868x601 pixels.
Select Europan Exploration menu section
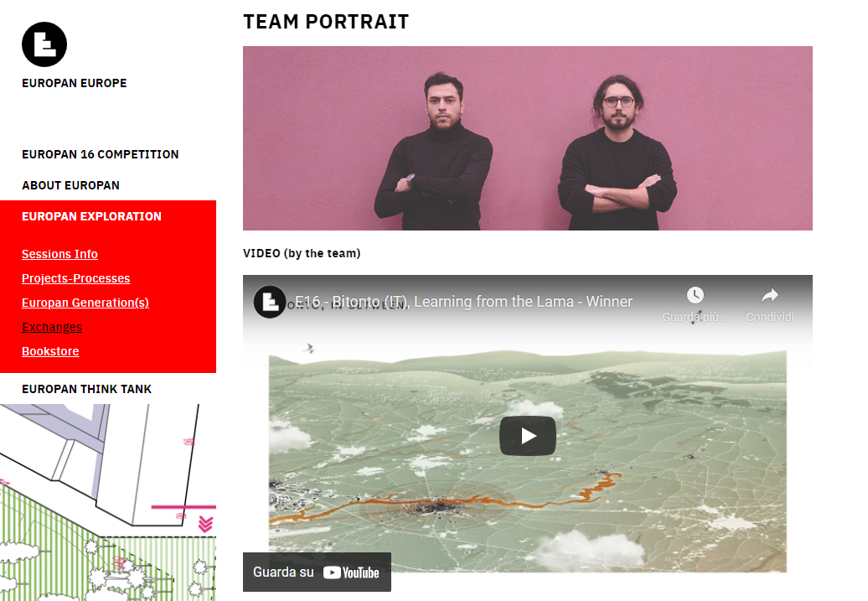[92, 216]
